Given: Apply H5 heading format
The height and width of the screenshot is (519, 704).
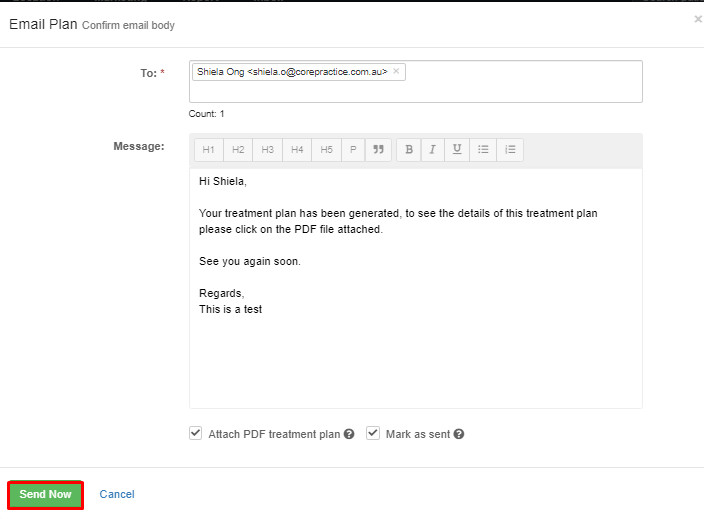Looking at the screenshot, I should click(x=326, y=150).
